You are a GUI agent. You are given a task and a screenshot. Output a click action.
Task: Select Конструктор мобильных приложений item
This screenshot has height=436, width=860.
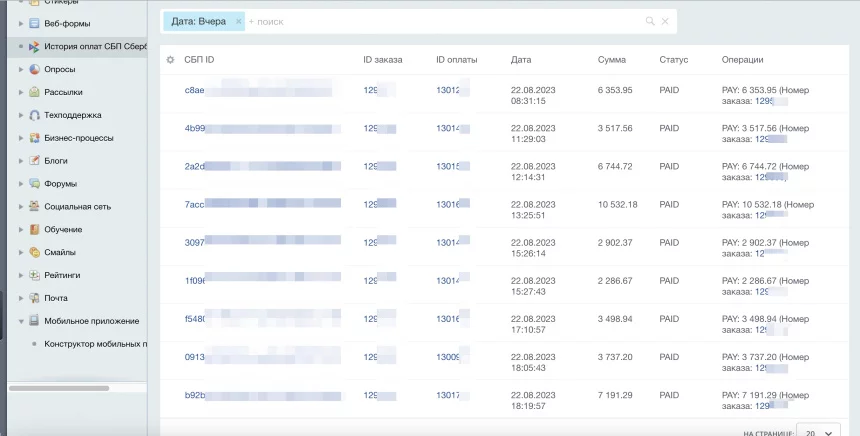pos(95,344)
